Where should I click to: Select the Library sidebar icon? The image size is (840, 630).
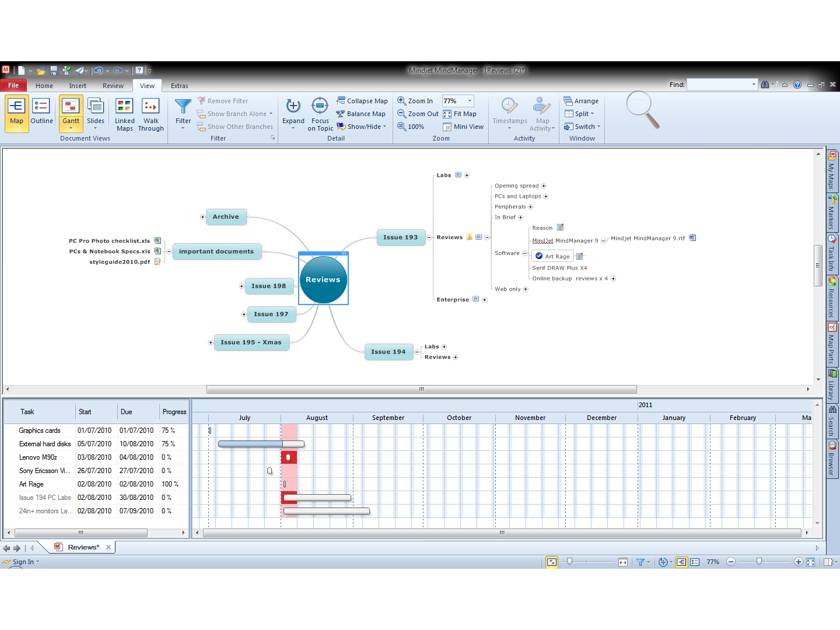(x=832, y=382)
